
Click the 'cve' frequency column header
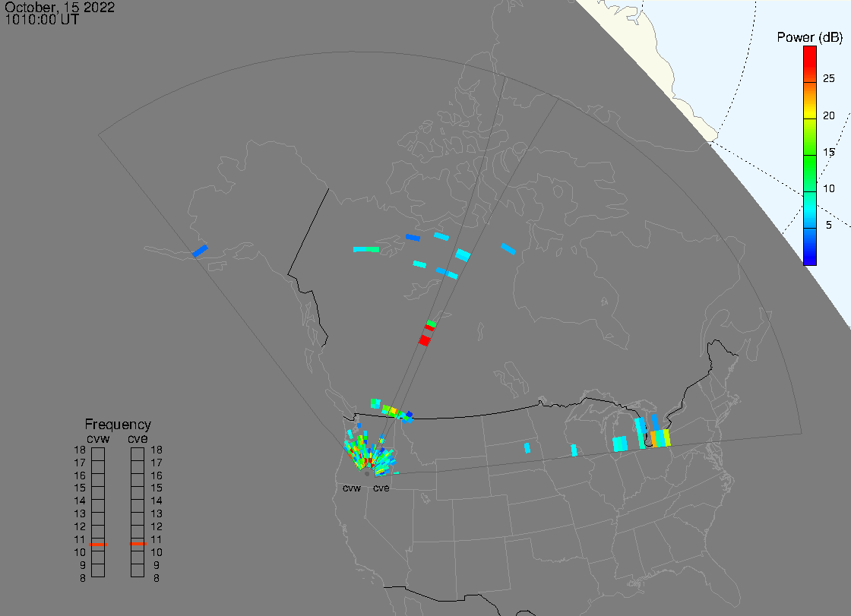[x=138, y=438]
